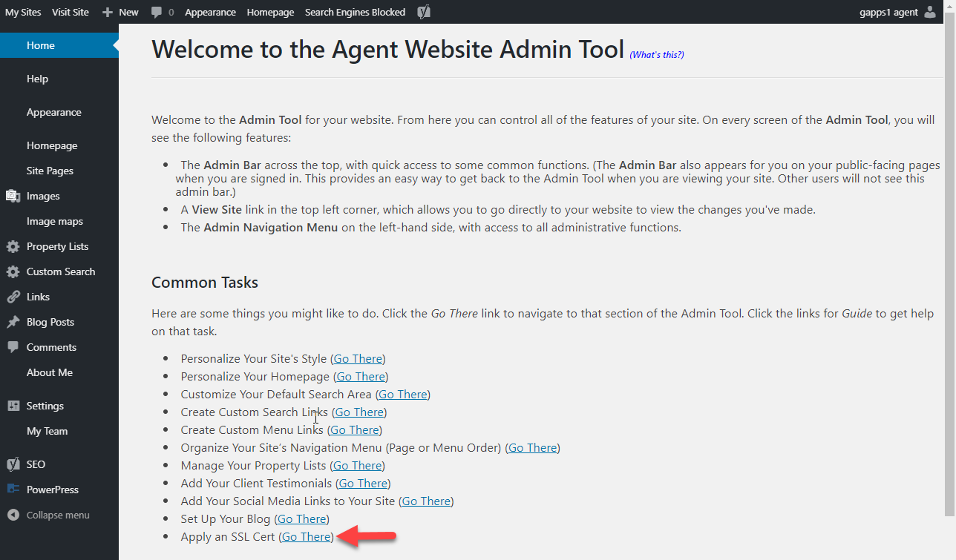Click Search Engines Blocked in admin bar

355,12
